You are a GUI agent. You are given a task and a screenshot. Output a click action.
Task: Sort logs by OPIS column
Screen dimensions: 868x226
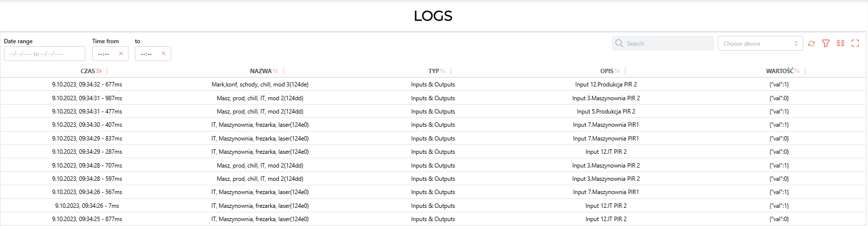click(x=617, y=71)
